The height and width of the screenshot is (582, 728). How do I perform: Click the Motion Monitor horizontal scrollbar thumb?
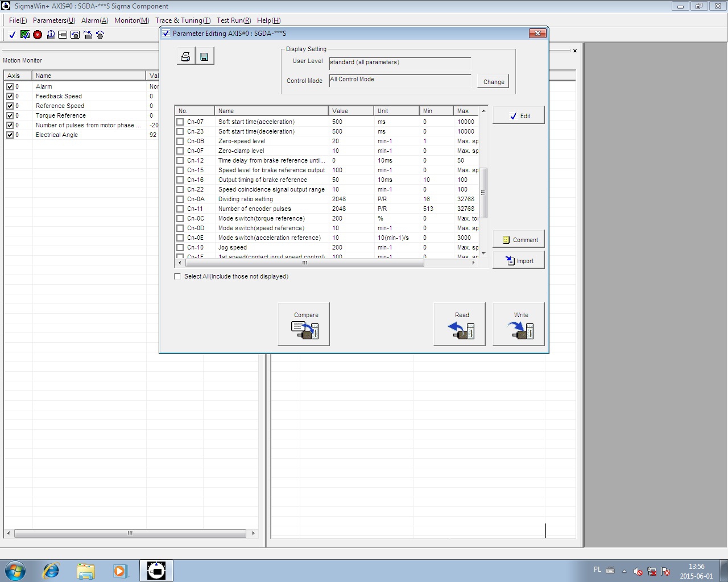[130, 533]
